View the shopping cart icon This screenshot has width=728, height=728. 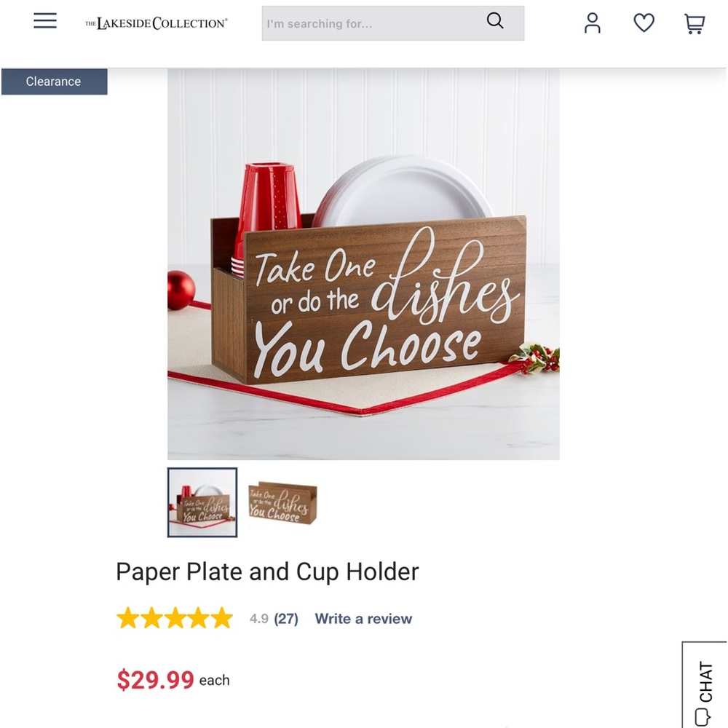695,24
